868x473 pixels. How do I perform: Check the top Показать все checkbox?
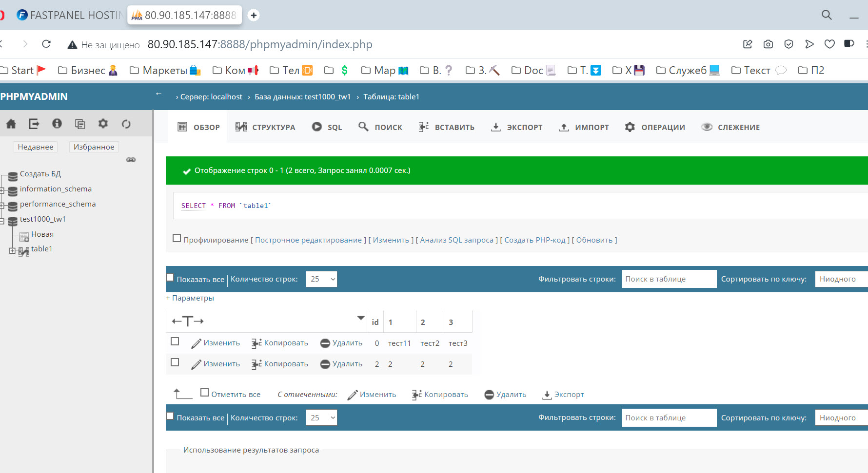(170, 278)
